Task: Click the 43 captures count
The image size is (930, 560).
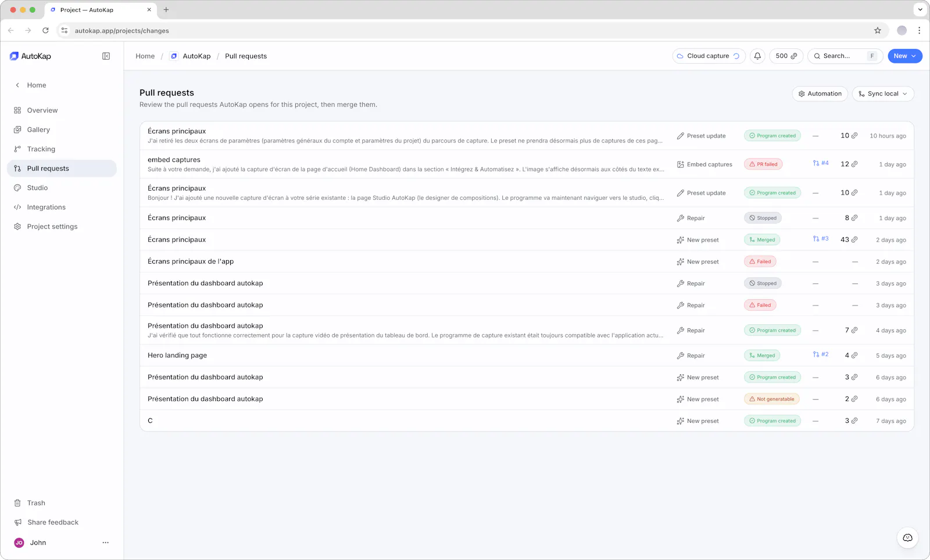Action: tap(849, 239)
